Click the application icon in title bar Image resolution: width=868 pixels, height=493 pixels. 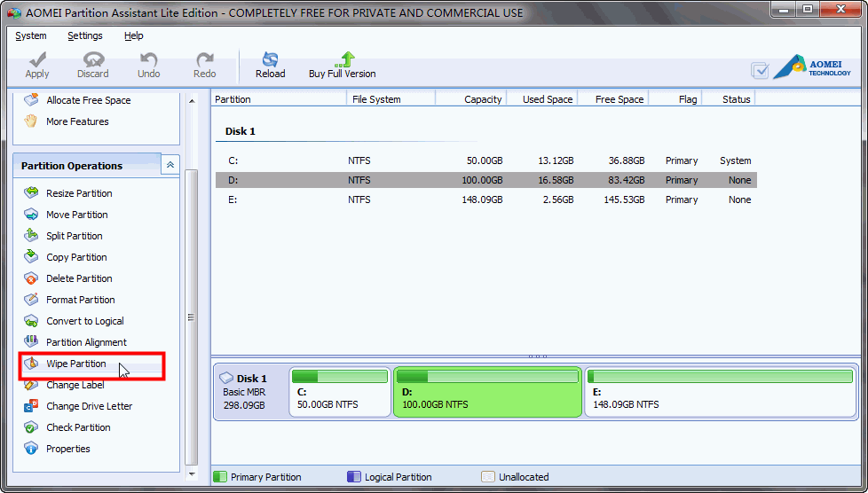pyautogui.click(x=14, y=12)
